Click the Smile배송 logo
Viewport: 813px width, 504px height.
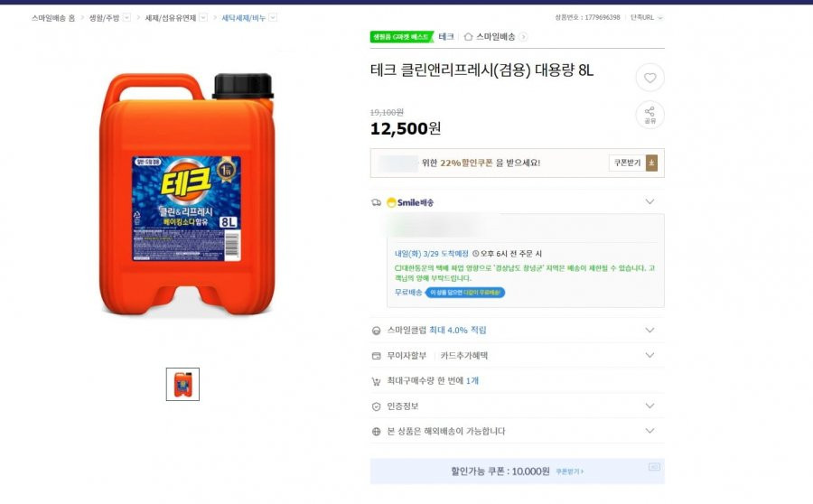point(410,202)
